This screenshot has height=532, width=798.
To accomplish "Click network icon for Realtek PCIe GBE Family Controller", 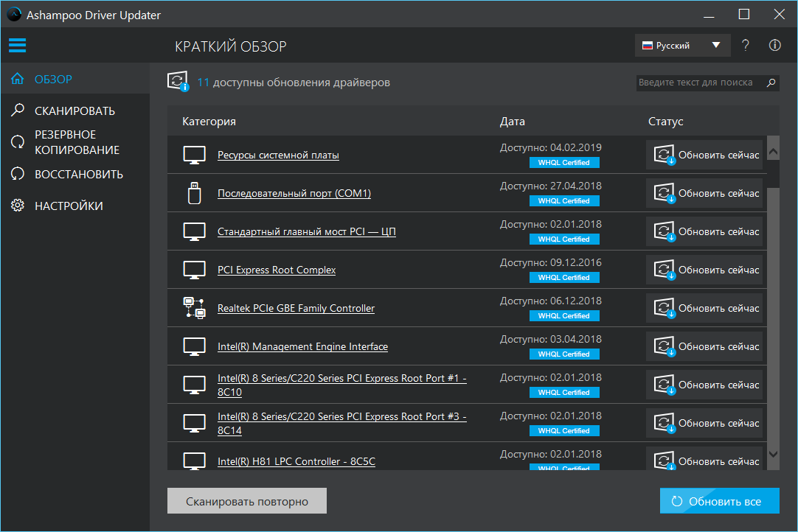I will (x=195, y=308).
